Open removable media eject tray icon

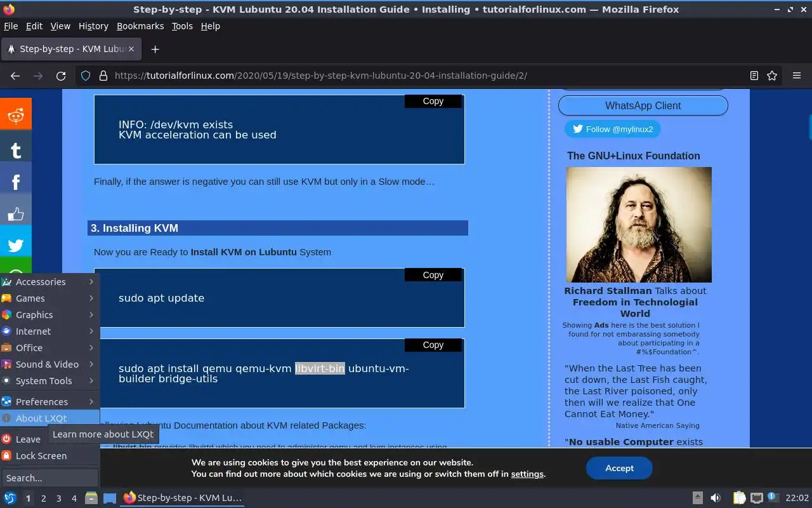coord(697,498)
